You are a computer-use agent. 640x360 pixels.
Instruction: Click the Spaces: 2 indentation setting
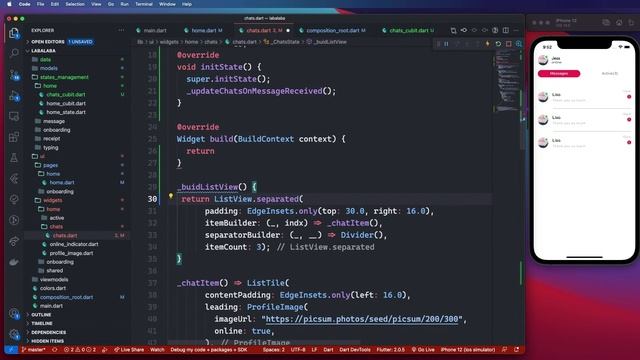coord(273,350)
